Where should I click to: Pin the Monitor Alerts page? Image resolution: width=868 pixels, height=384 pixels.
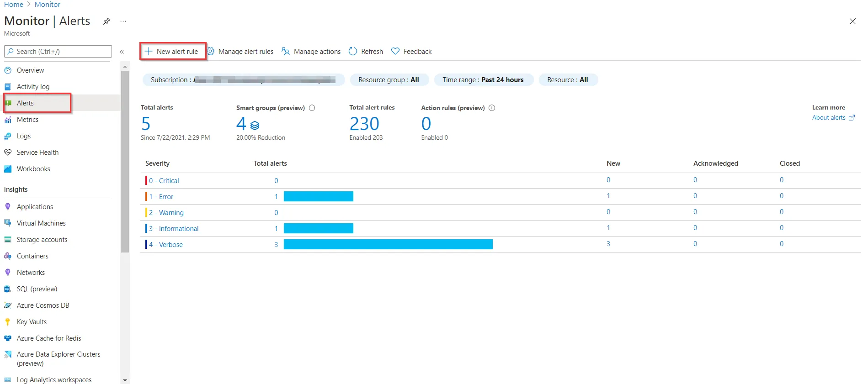click(x=107, y=21)
